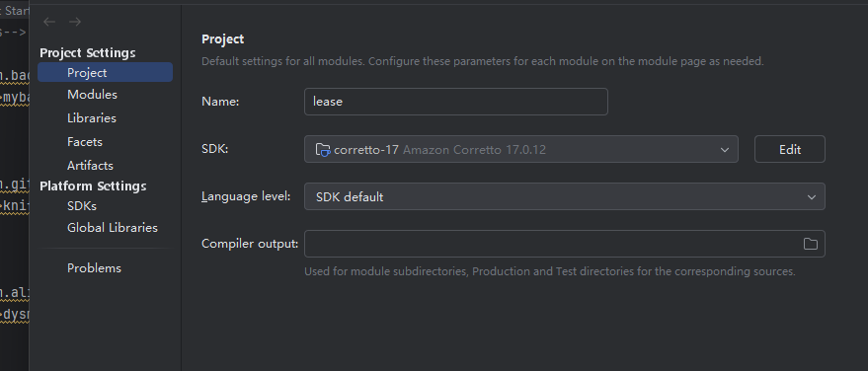This screenshot has width=868, height=371.
Task: Expand the Language level dropdown arrow
Action: 811,196
